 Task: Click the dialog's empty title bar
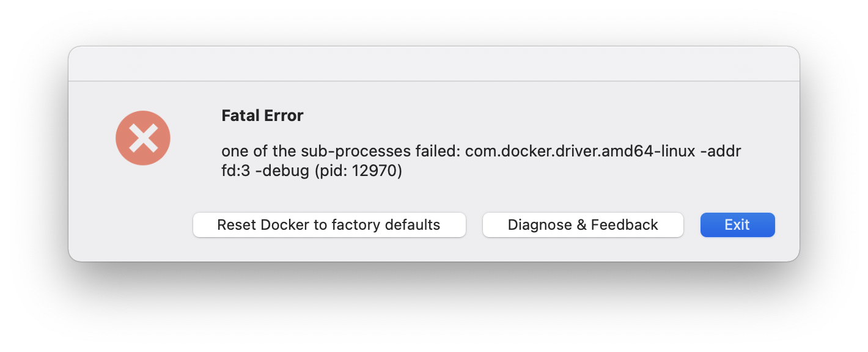coord(433,64)
